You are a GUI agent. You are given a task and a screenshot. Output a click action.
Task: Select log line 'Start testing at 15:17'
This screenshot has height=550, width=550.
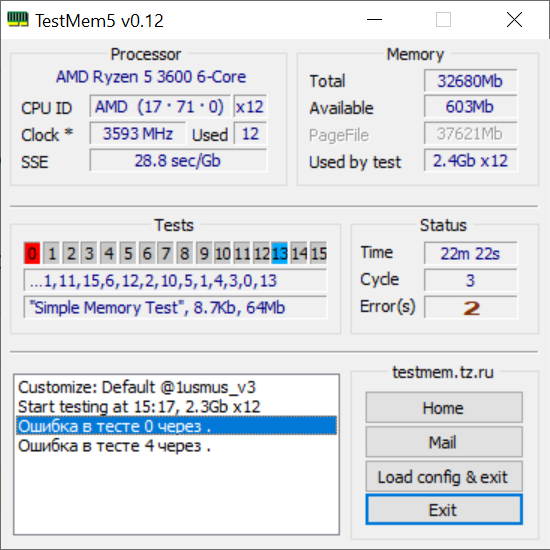[176, 407]
